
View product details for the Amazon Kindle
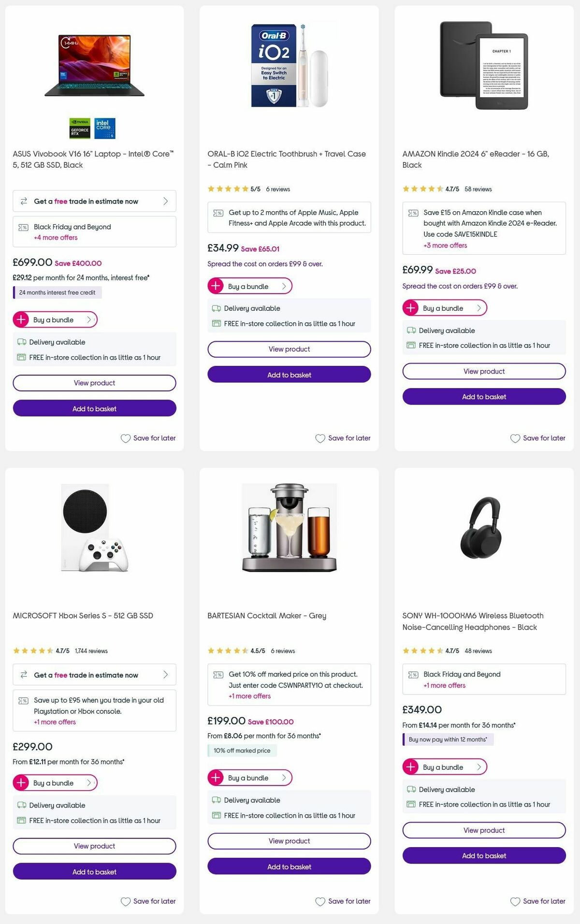[x=484, y=371]
